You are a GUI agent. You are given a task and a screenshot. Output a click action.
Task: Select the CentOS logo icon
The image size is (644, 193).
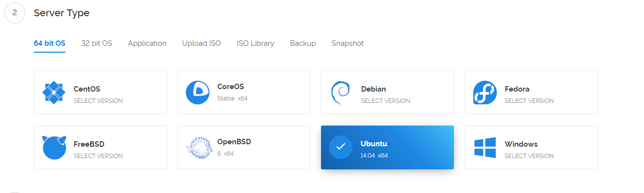[54, 92]
